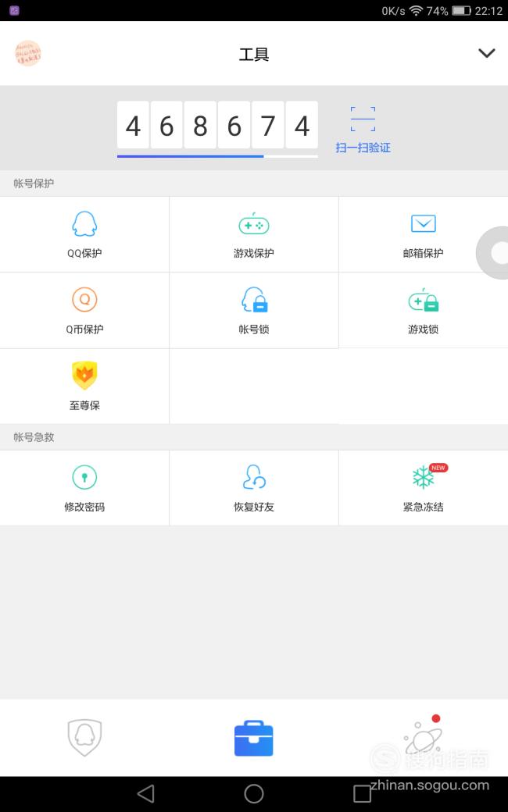
Task: Open 游戏保护 gamepad icon
Action: [253, 224]
